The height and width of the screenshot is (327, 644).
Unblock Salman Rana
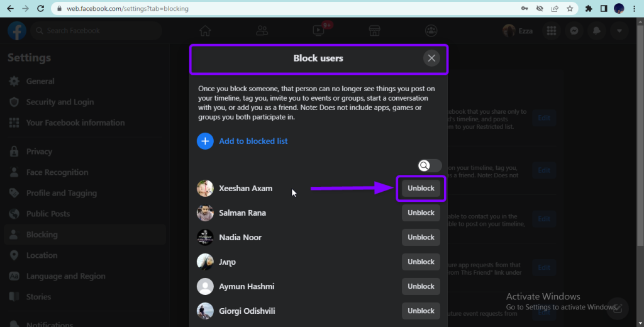(421, 213)
